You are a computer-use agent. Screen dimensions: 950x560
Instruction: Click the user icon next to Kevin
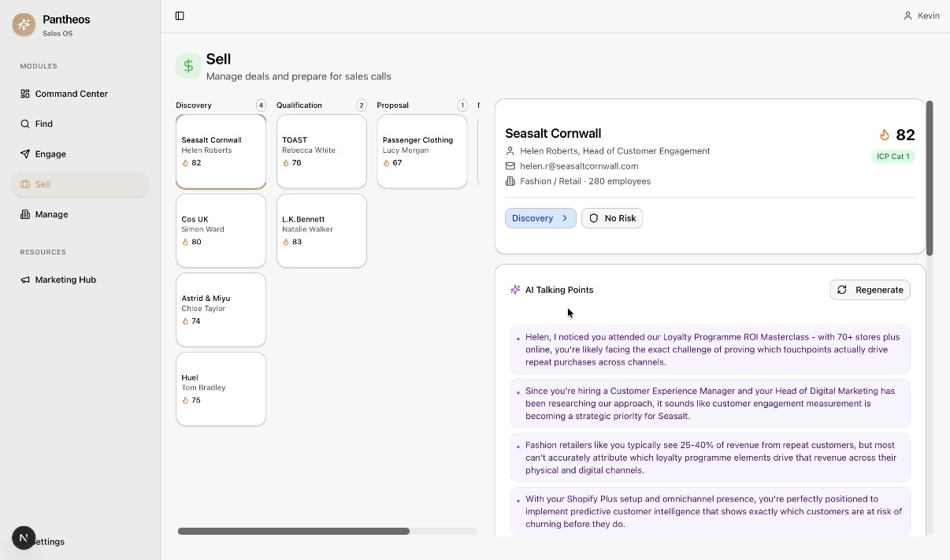[x=907, y=16]
